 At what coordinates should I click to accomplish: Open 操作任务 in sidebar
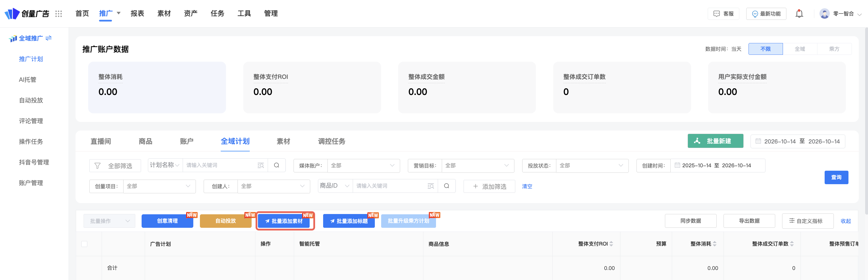click(31, 141)
